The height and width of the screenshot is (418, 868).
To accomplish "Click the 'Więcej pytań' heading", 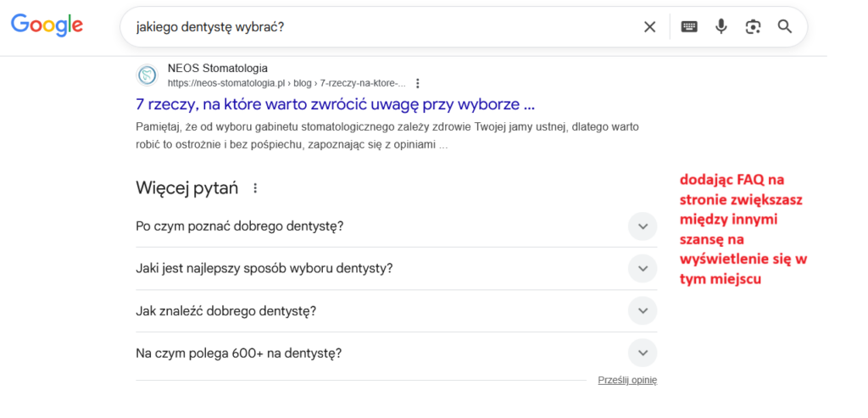I will 186,188.
